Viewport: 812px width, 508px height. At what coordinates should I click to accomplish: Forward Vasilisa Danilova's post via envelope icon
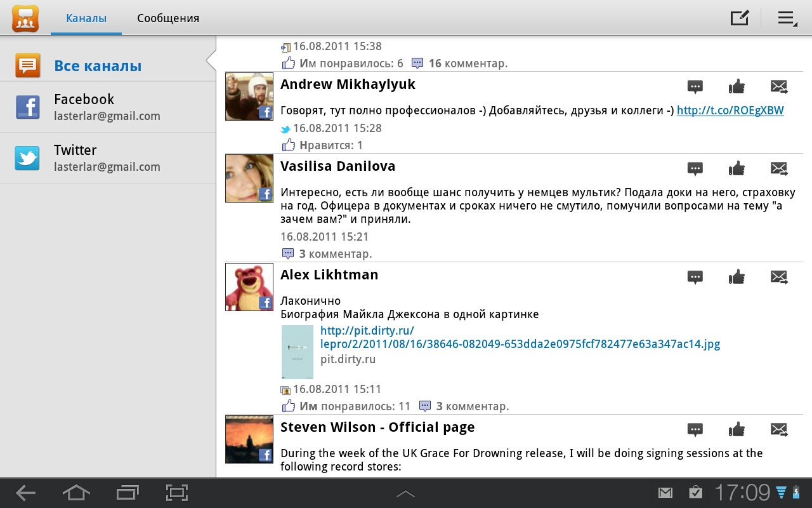point(779,169)
